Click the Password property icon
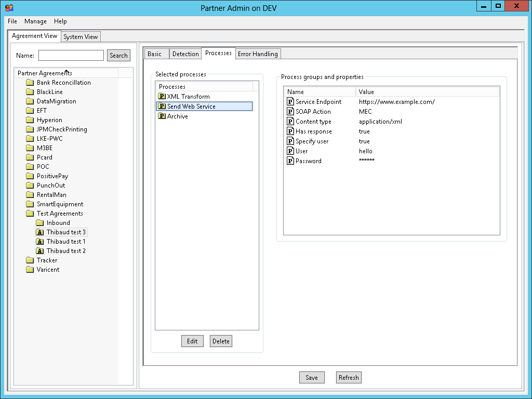Image resolution: width=532 pixels, height=399 pixels. [x=290, y=161]
